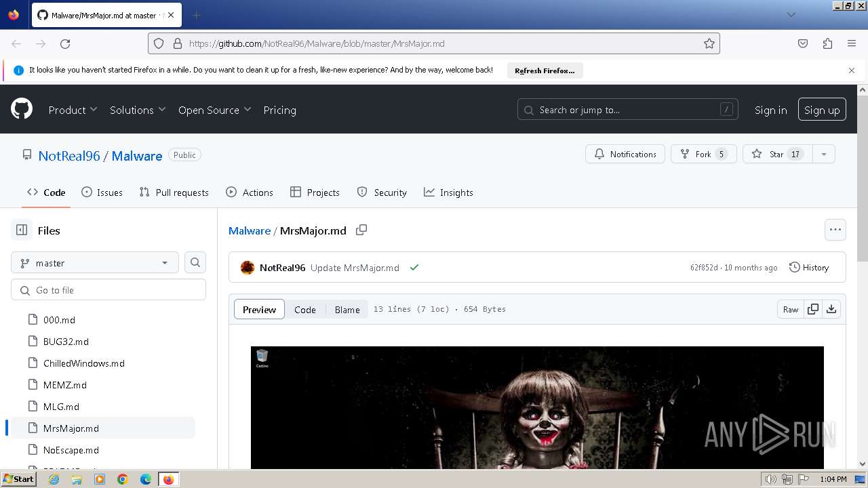Click the Malware breadcrumb link
868x488 pixels.
(250, 230)
